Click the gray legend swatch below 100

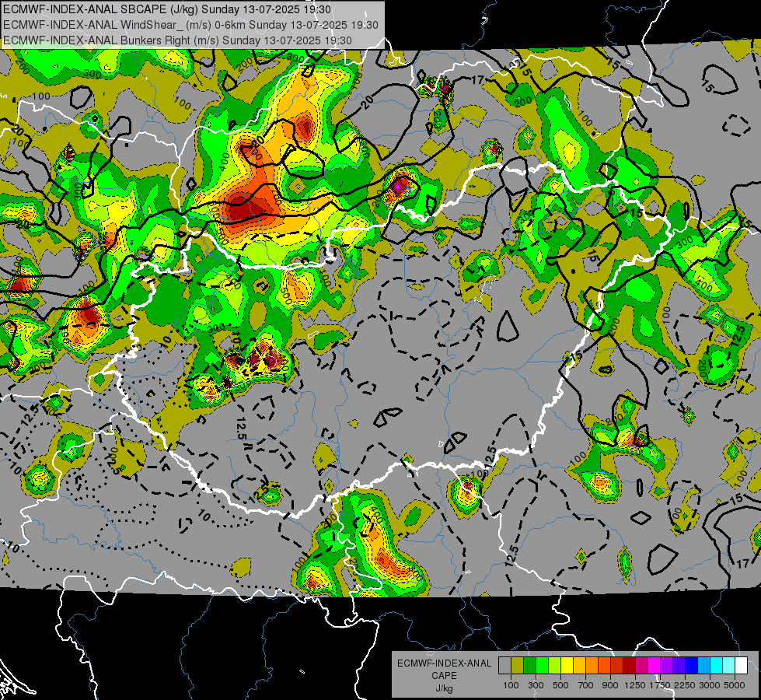pos(504,666)
